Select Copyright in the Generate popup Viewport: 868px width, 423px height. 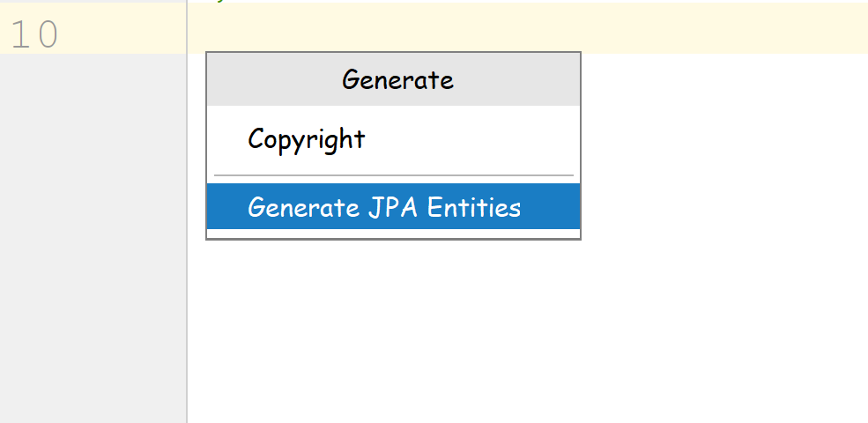click(x=306, y=139)
